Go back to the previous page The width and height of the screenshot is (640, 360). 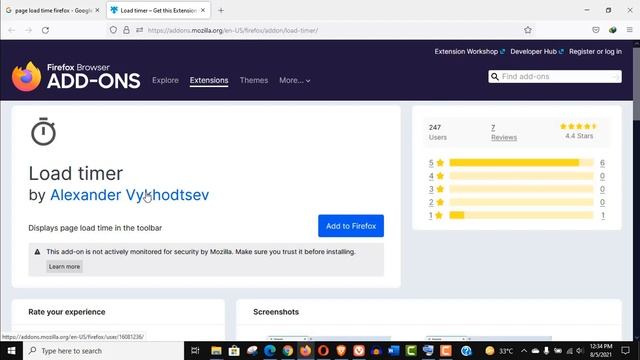pyautogui.click(x=11, y=30)
